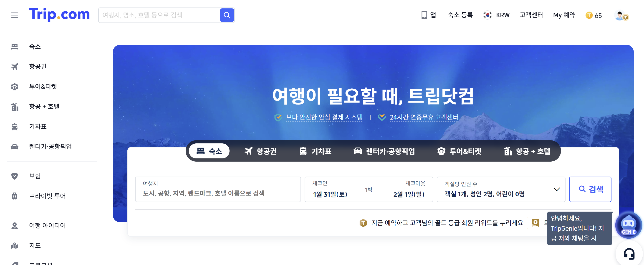Click the top site search box
This screenshot has height=265, width=644.
point(159,15)
